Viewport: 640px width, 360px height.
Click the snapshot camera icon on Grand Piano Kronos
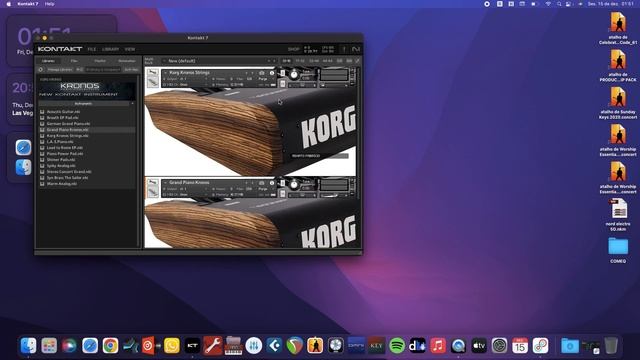pyautogui.click(x=262, y=183)
